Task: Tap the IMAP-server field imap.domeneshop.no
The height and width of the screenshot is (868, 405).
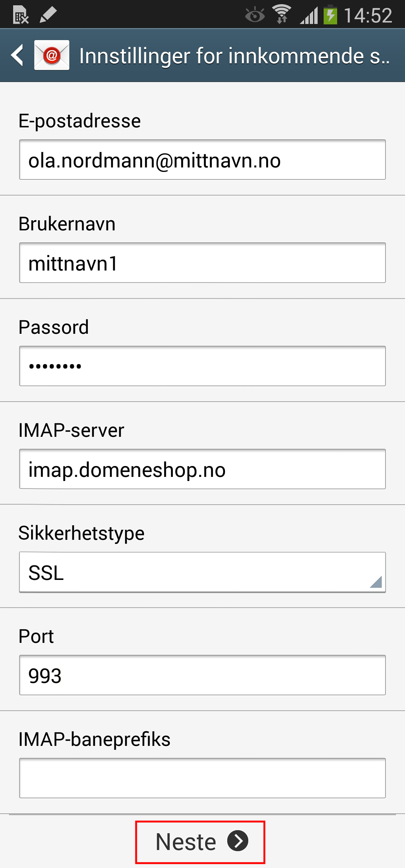Action: click(202, 469)
